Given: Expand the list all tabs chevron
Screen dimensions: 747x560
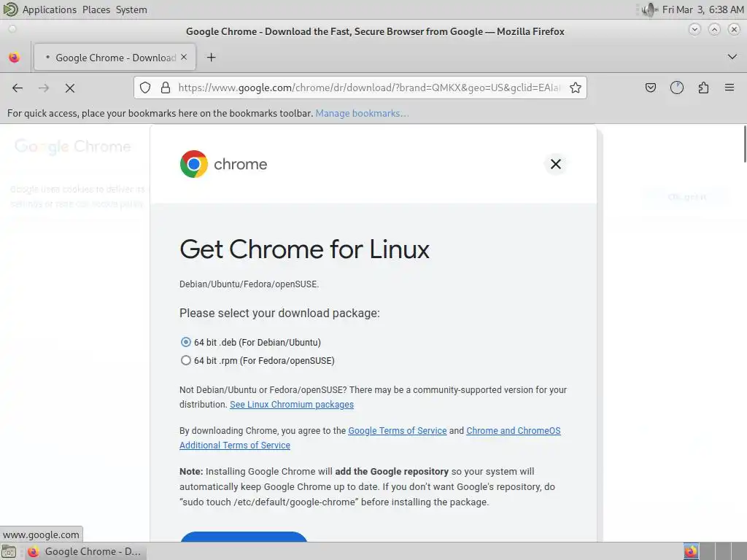Looking at the screenshot, I should pyautogui.click(x=732, y=57).
